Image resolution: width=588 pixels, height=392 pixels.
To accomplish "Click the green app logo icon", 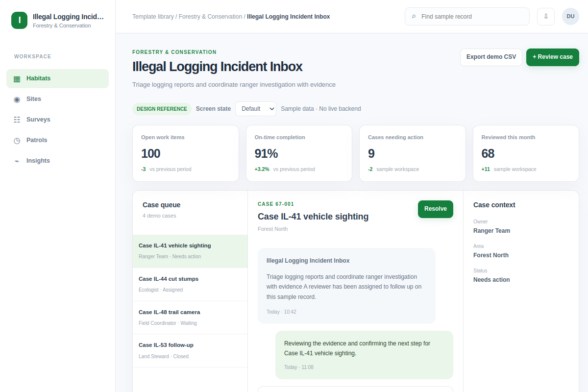I will pyautogui.click(x=20, y=21).
